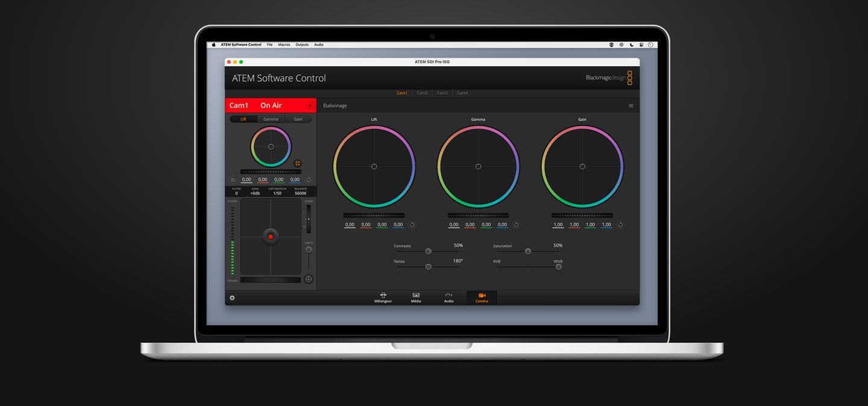
Task: Click the auto focus button below Limite
Action: [x=309, y=279]
